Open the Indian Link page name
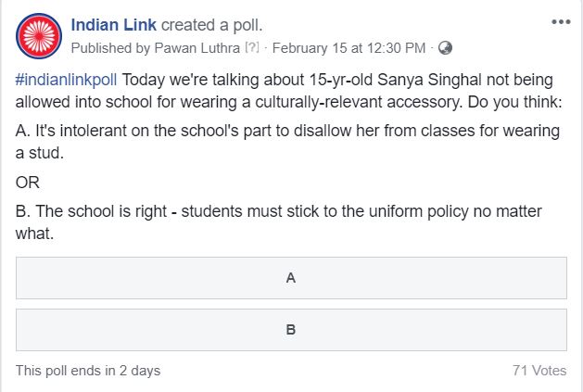The width and height of the screenshot is (583, 392). 114,25
